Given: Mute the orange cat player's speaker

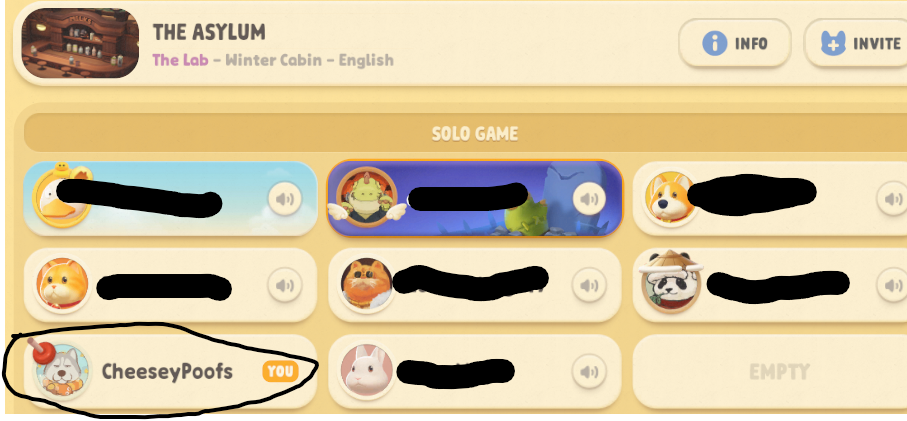Looking at the screenshot, I should [x=285, y=285].
